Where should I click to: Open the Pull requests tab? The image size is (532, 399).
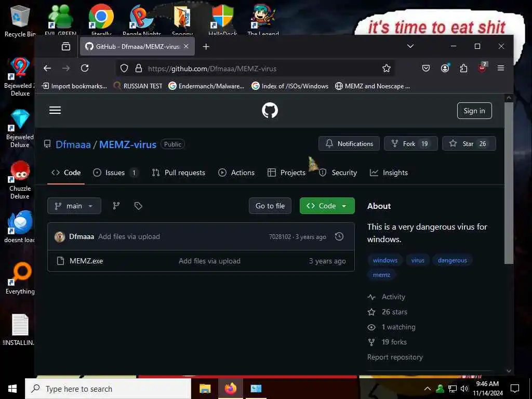[x=179, y=172]
